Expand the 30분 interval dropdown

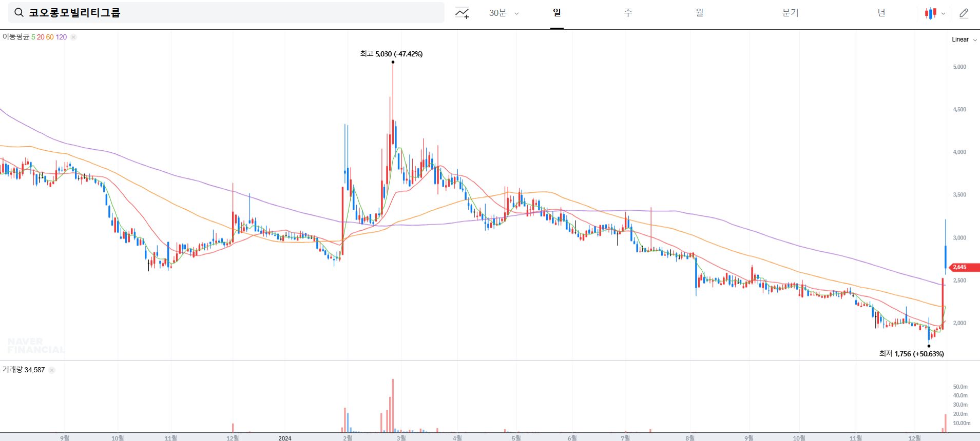click(x=504, y=13)
